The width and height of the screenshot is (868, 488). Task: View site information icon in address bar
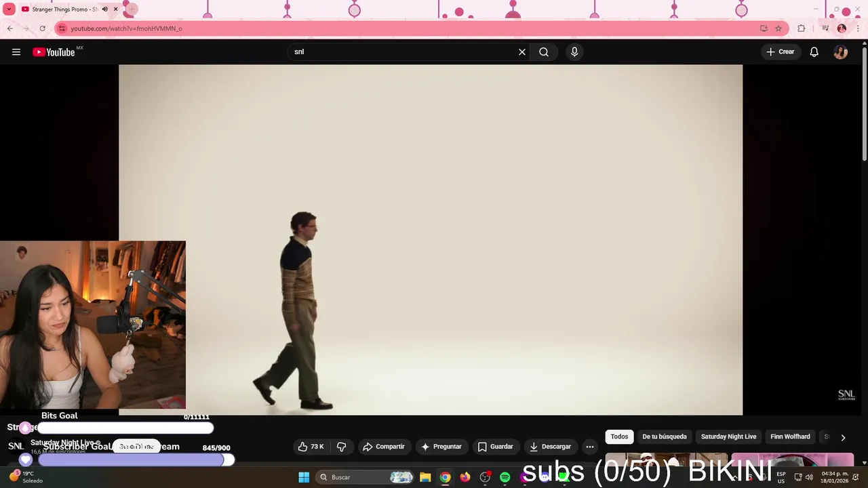62,28
